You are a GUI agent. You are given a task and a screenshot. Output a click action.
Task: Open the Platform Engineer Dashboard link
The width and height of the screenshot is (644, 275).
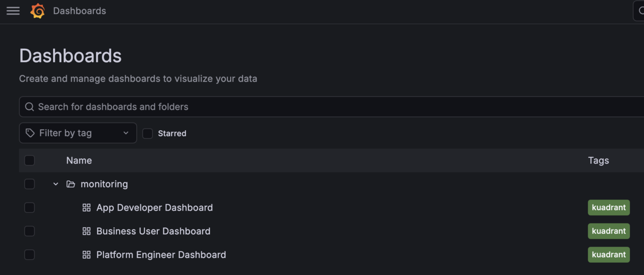[x=161, y=255]
